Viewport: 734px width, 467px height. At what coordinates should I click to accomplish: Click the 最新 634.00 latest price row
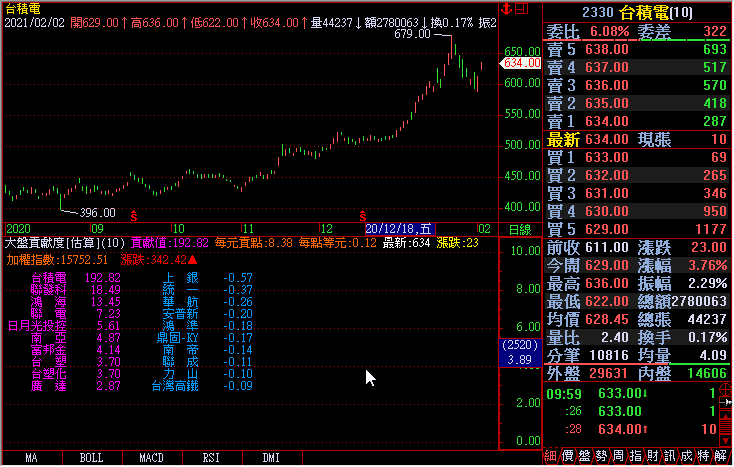click(637, 139)
